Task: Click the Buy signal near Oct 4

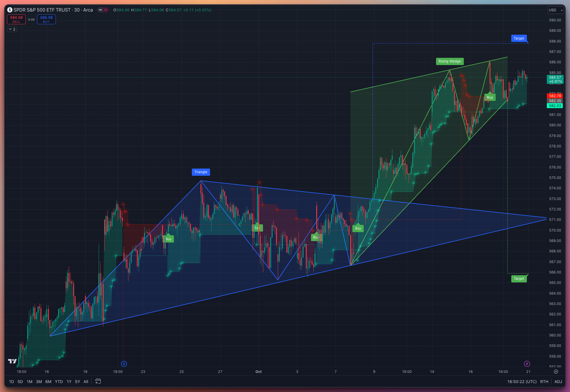Action: [x=316, y=237]
